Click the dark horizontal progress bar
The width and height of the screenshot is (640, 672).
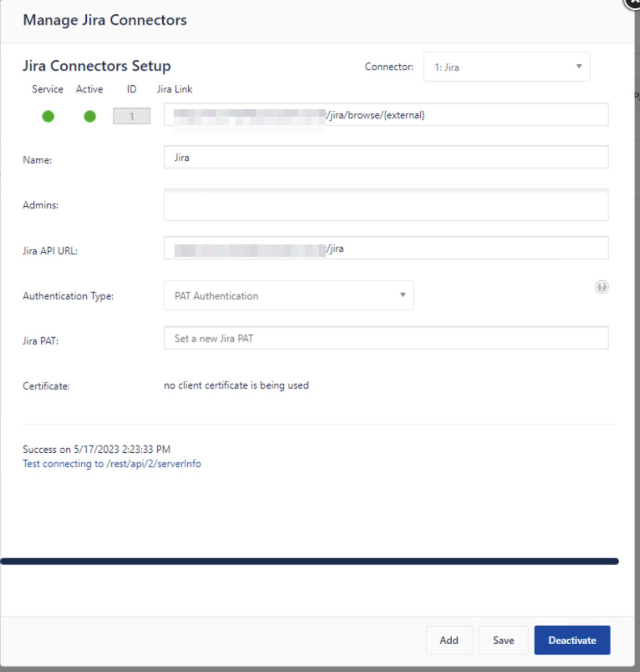click(x=309, y=561)
